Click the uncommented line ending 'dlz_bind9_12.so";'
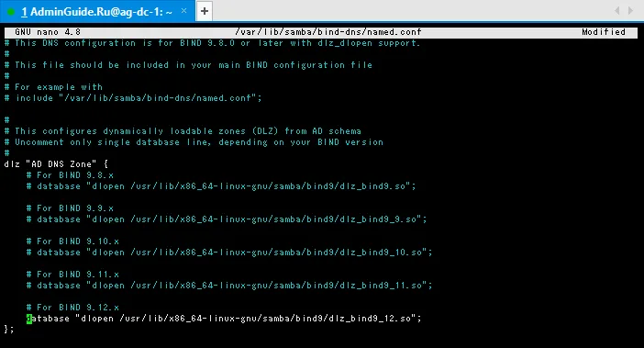644x348 pixels. coord(224,319)
